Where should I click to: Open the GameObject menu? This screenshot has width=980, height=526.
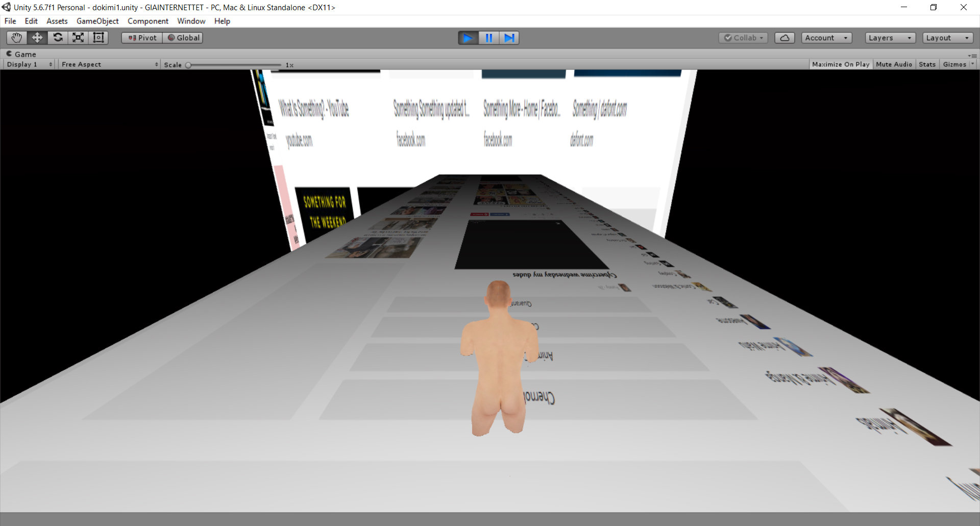[x=97, y=21]
